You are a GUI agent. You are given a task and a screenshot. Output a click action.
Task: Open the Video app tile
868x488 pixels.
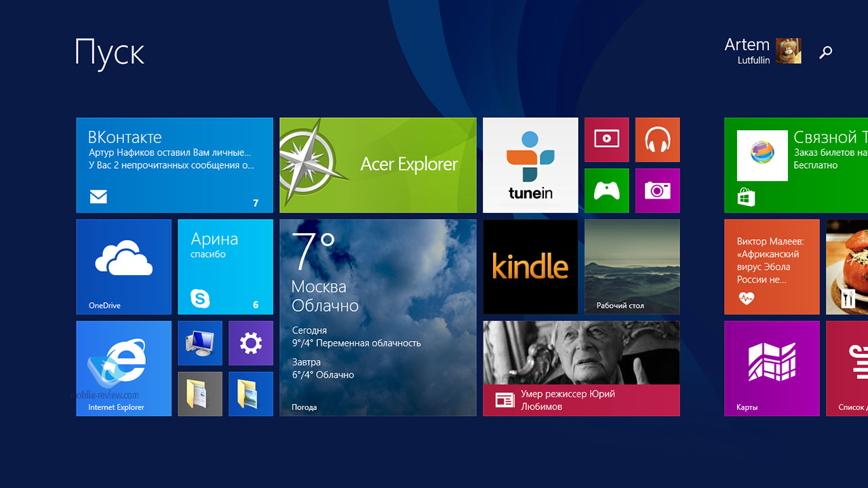pyautogui.click(x=606, y=140)
